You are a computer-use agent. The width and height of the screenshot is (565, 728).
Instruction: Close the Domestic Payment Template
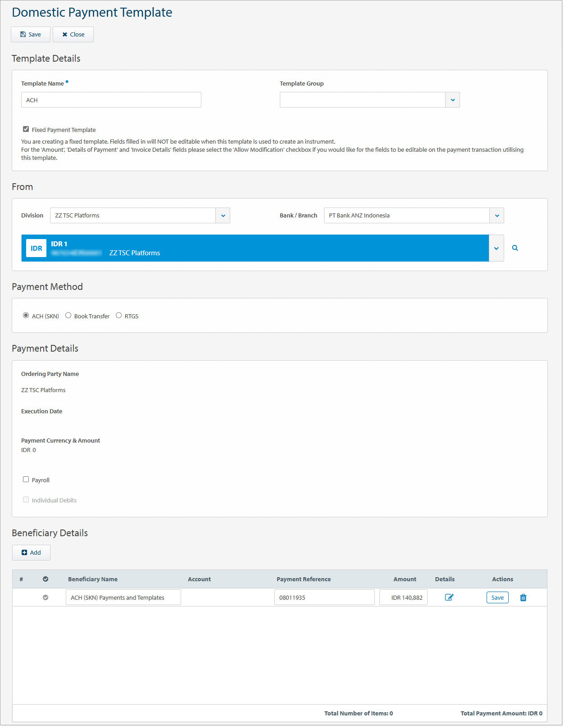[x=73, y=35]
